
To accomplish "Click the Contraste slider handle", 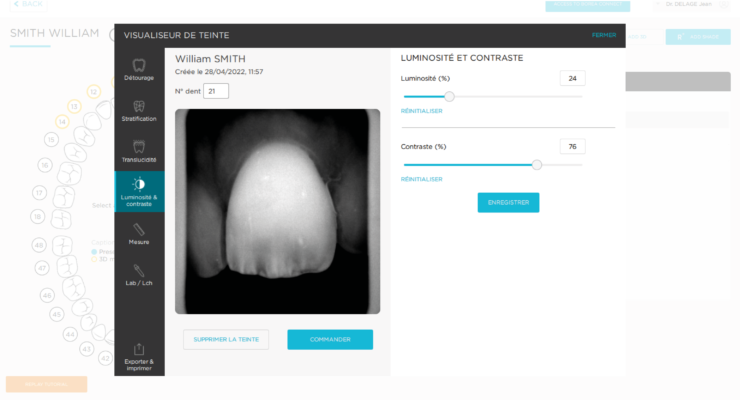I will point(537,165).
